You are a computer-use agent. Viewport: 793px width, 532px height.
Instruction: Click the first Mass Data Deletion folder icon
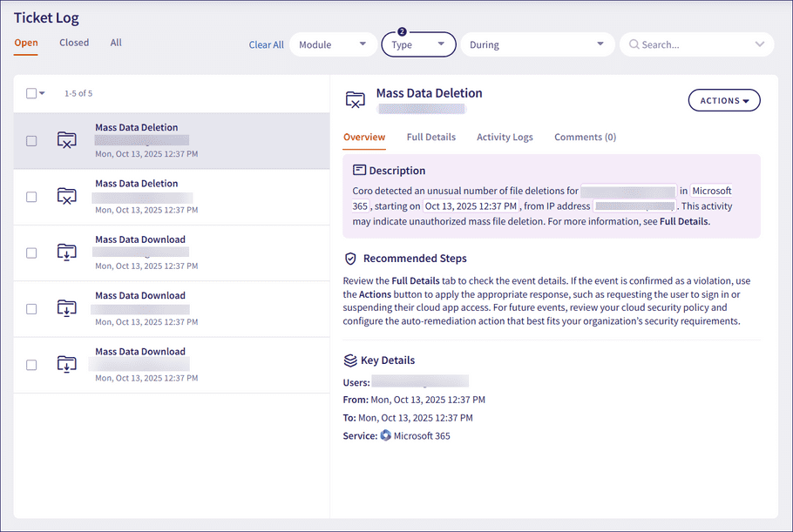(67, 140)
